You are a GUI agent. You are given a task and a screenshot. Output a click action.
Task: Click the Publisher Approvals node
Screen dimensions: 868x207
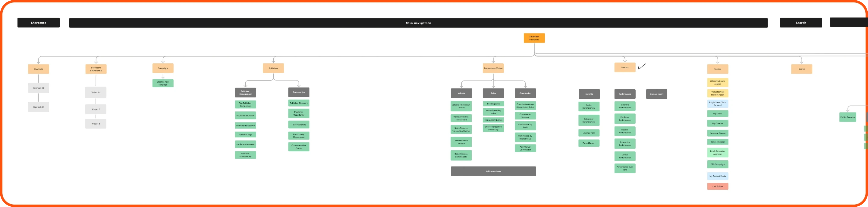[x=245, y=115]
